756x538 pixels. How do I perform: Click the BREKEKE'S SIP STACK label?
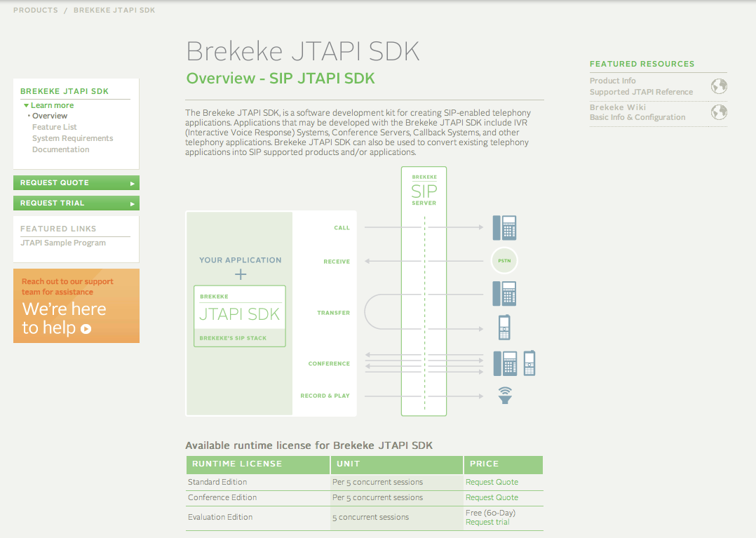tap(233, 338)
